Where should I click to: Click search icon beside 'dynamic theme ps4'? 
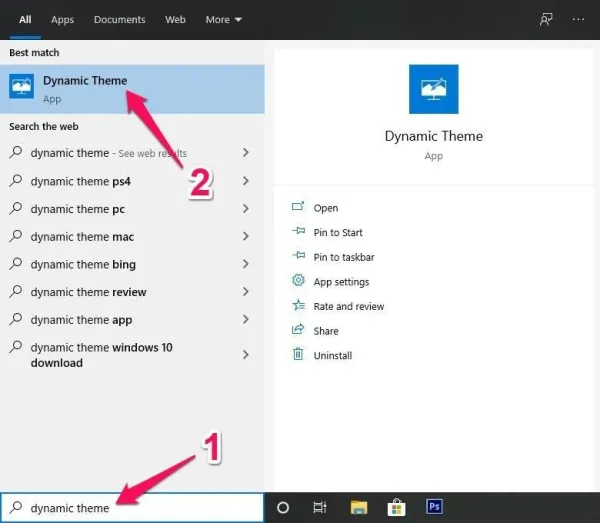click(x=16, y=180)
